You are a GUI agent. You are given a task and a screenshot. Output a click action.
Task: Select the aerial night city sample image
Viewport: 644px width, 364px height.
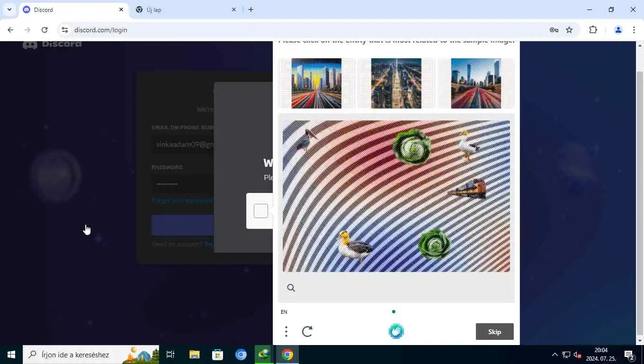(396, 83)
